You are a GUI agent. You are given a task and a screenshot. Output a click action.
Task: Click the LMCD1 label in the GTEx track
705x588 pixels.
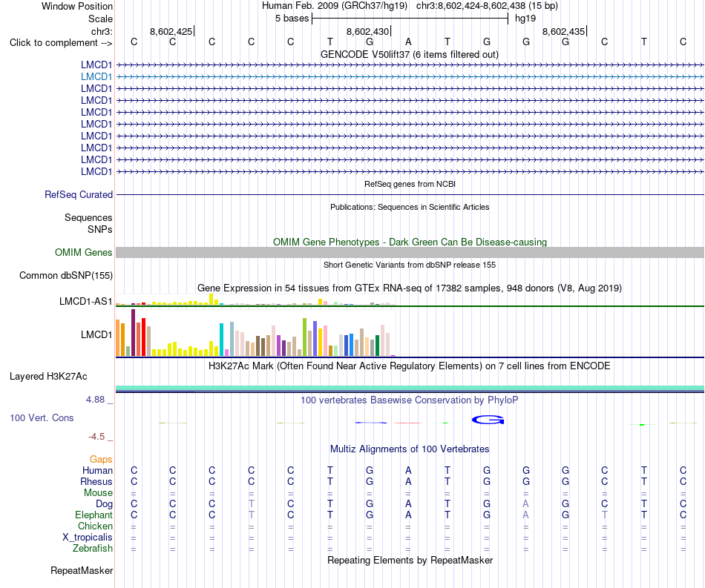coord(96,334)
